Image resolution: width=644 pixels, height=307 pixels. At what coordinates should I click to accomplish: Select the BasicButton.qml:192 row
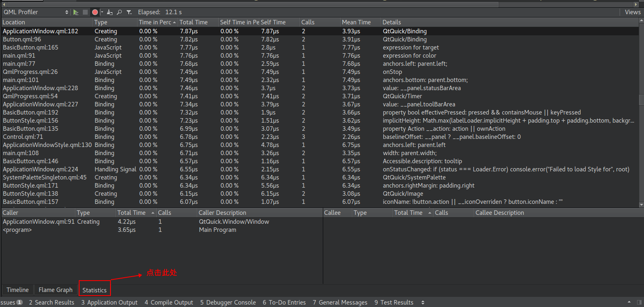point(320,112)
